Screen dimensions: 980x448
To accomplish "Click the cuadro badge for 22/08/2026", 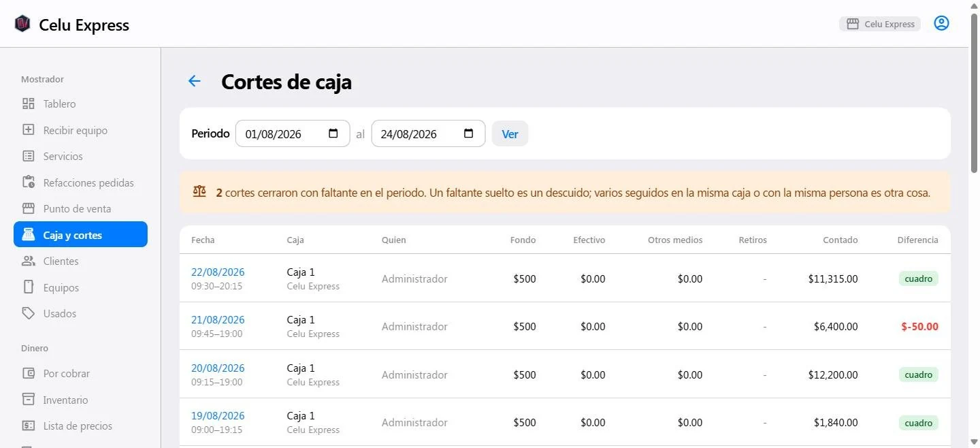I will [919, 278].
